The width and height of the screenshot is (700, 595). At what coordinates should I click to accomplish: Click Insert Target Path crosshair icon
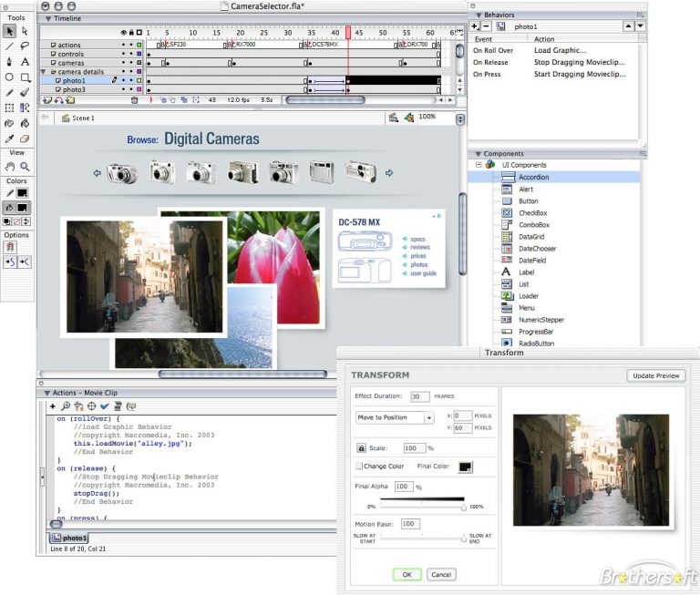pyautogui.click(x=91, y=406)
